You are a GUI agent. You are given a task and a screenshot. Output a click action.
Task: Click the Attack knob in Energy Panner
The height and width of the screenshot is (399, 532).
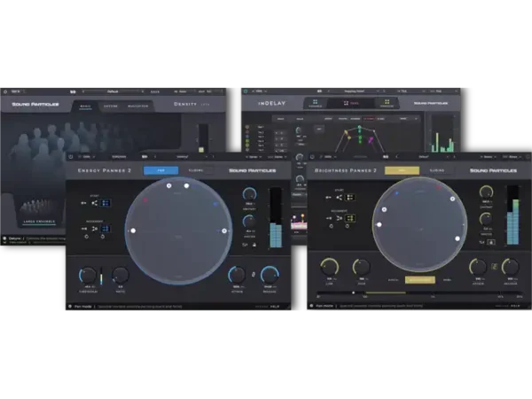[237, 275]
